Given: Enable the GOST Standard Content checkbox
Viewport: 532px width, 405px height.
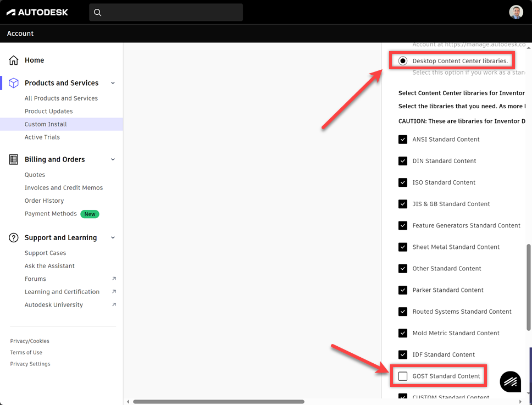Looking at the screenshot, I should pos(403,376).
